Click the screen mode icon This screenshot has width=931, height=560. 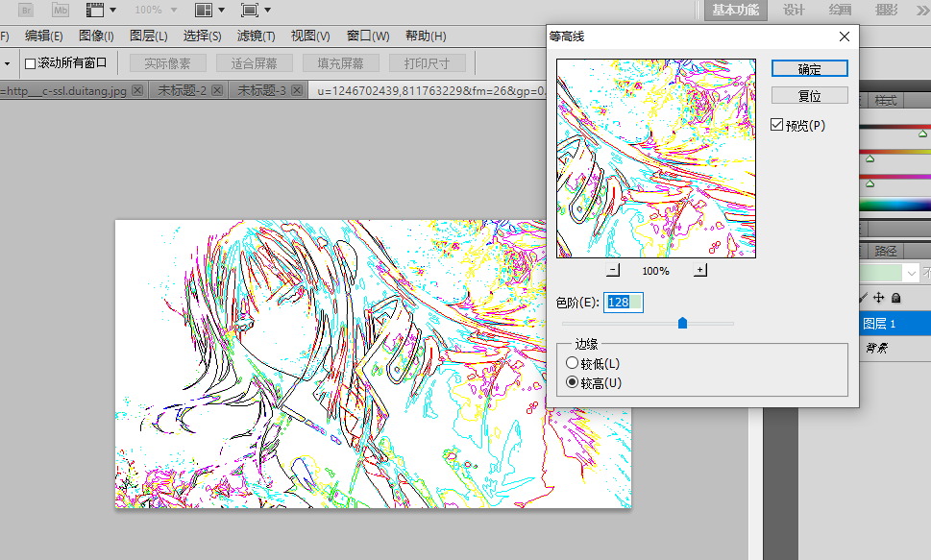click(x=250, y=11)
